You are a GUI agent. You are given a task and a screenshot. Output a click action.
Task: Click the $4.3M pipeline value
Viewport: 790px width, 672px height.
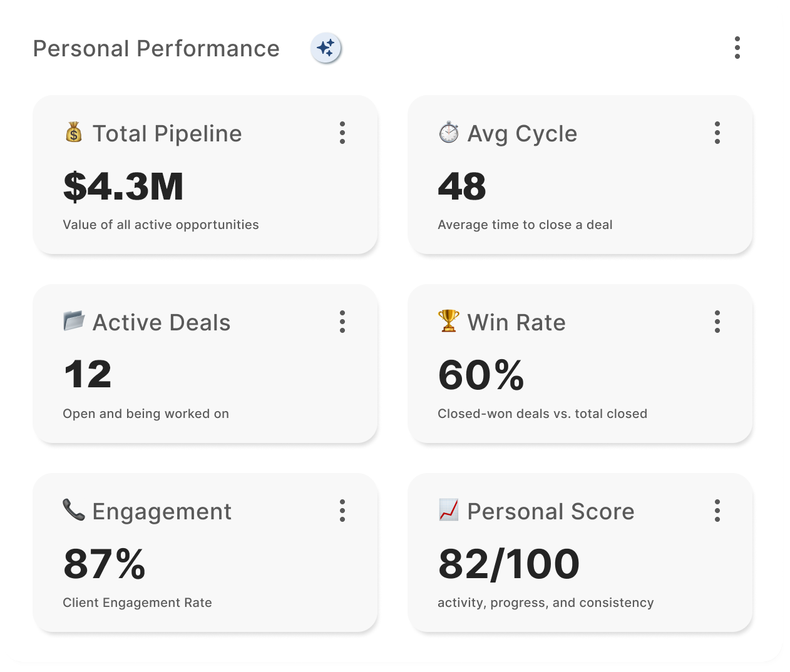(123, 186)
